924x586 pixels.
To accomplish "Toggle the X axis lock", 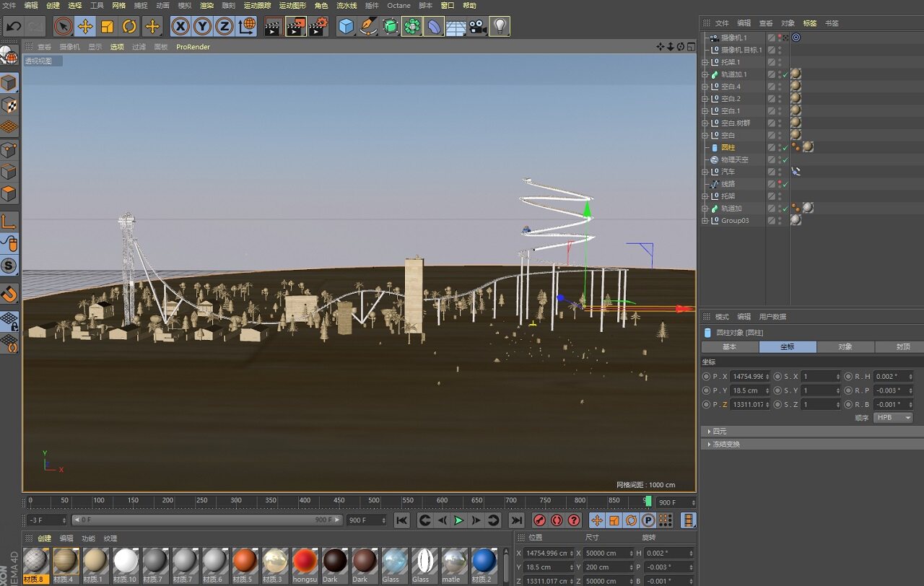I will click(x=180, y=27).
